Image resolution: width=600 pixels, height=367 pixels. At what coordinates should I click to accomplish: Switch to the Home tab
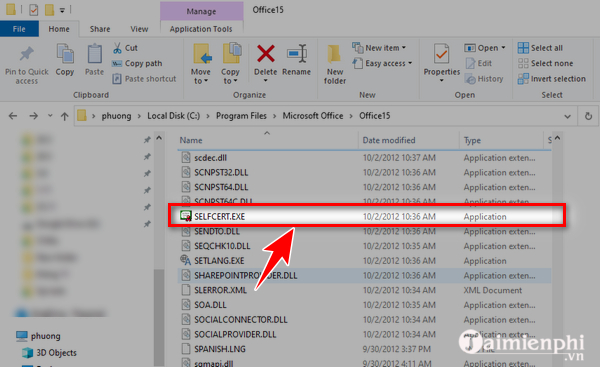point(59,29)
